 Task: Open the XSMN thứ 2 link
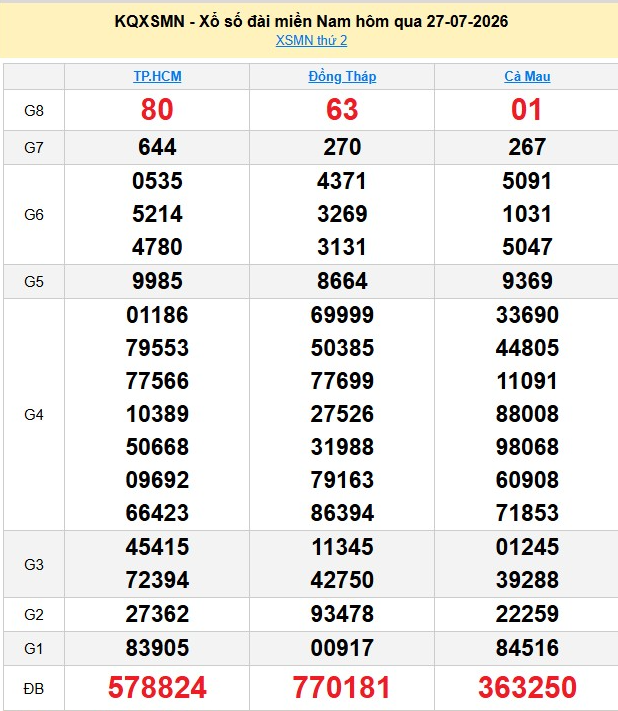click(311, 40)
